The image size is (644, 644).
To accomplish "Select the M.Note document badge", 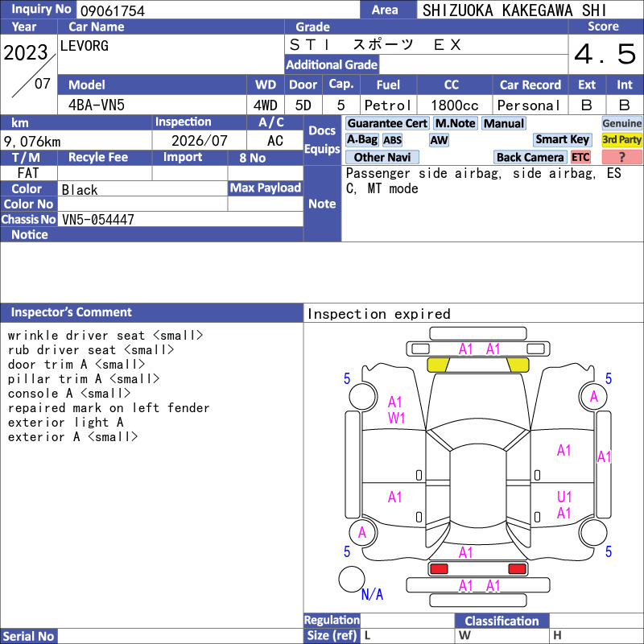I will 456,123.
